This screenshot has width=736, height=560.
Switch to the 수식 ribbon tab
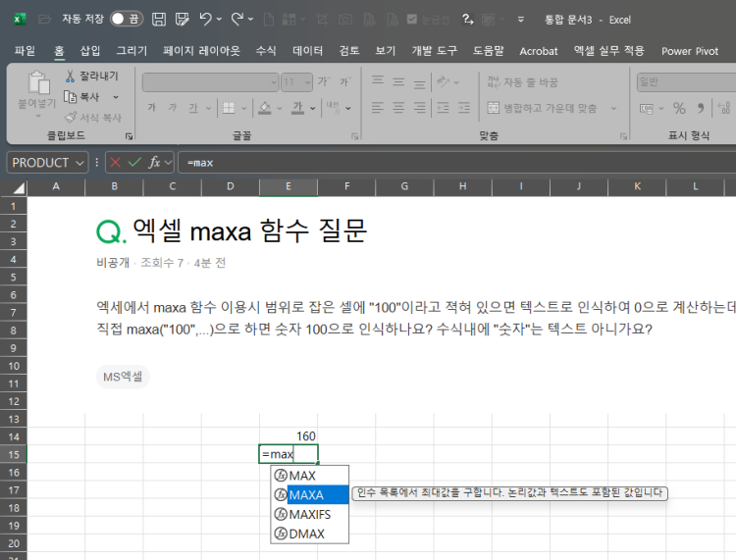click(x=266, y=51)
